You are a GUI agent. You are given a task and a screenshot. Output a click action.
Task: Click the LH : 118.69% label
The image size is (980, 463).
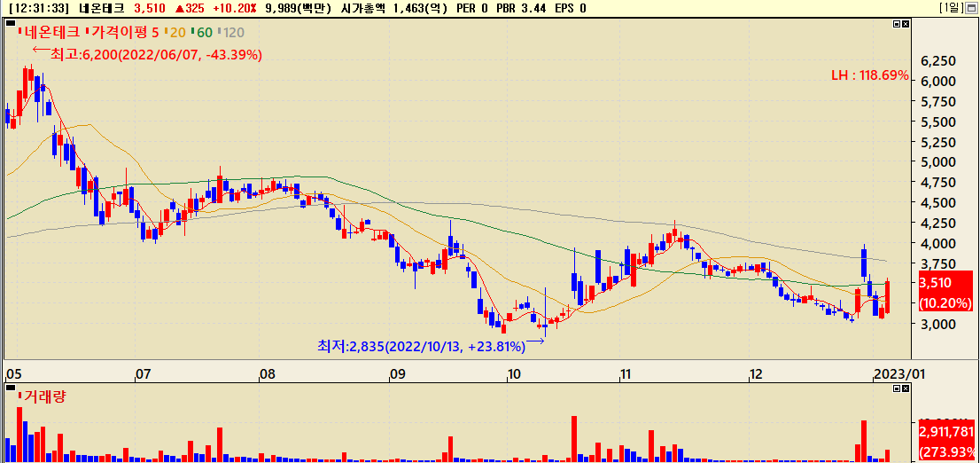coord(869,75)
